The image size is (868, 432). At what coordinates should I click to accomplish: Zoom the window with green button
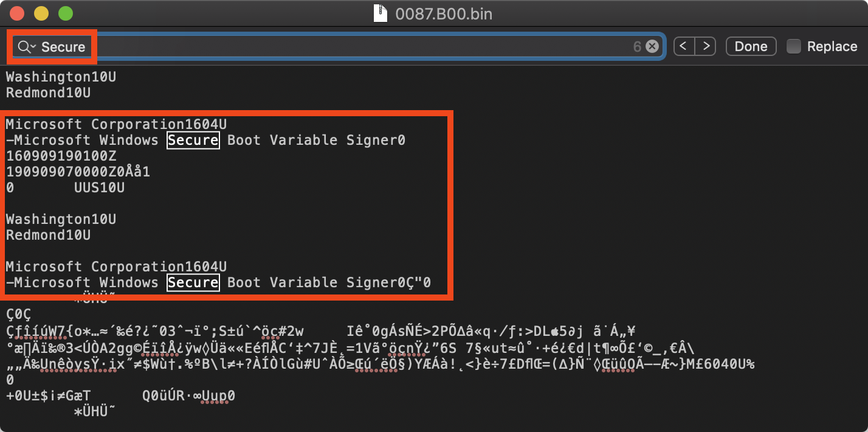(65, 13)
